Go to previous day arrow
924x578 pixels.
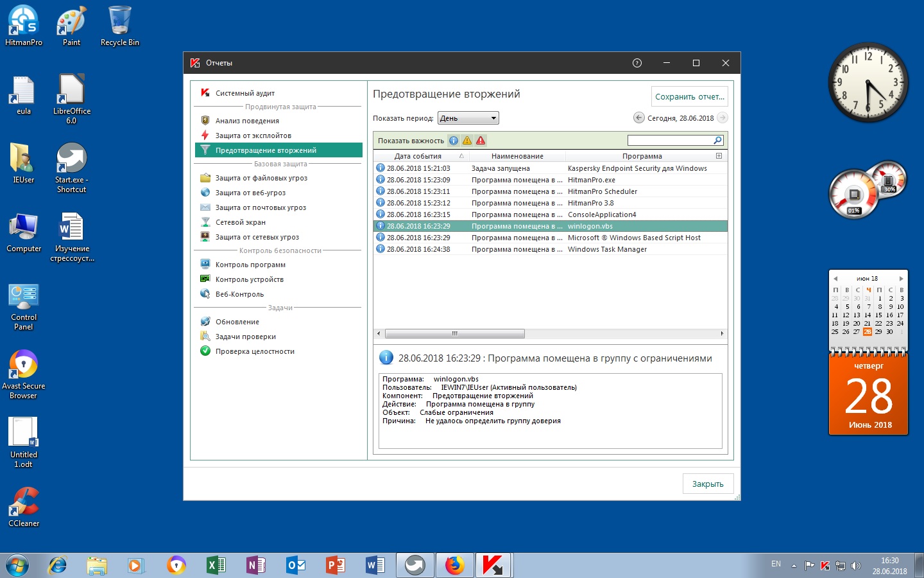pyautogui.click(x=638, y=118)
